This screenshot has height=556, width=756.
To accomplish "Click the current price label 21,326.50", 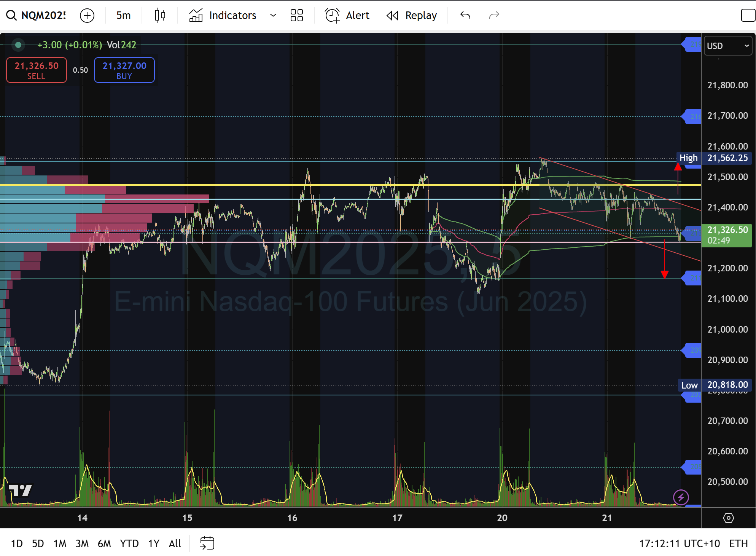I will click(x=727, y=235).
